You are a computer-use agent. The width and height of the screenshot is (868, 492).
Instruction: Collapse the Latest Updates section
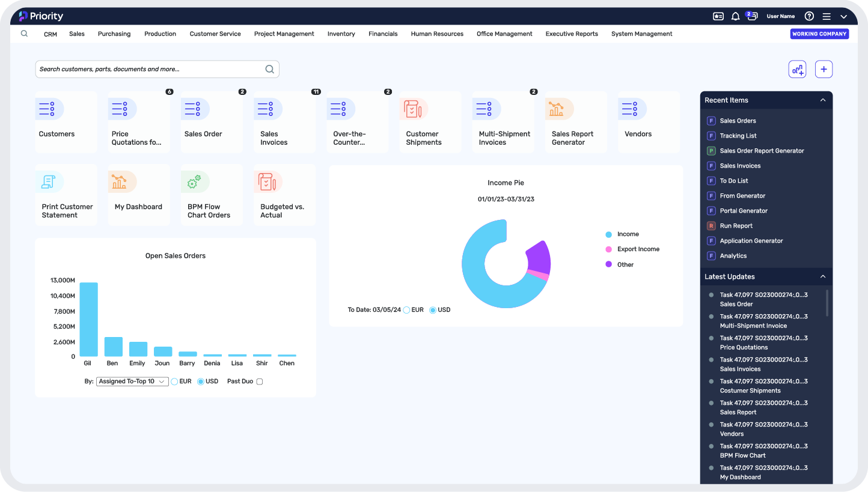(x=823, y=277)
